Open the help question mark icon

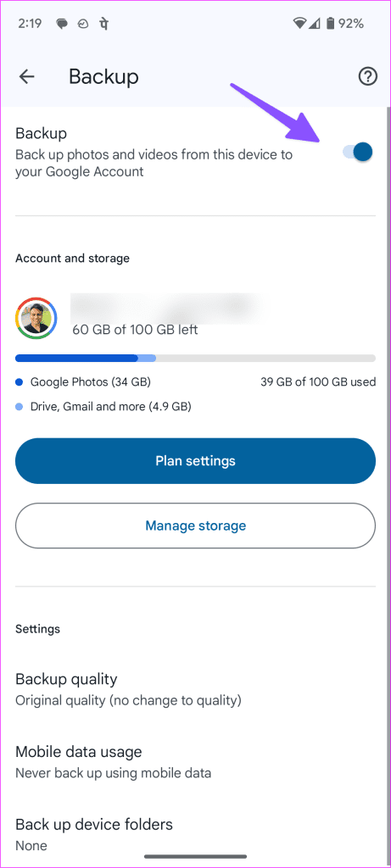[x=368, y=77]
